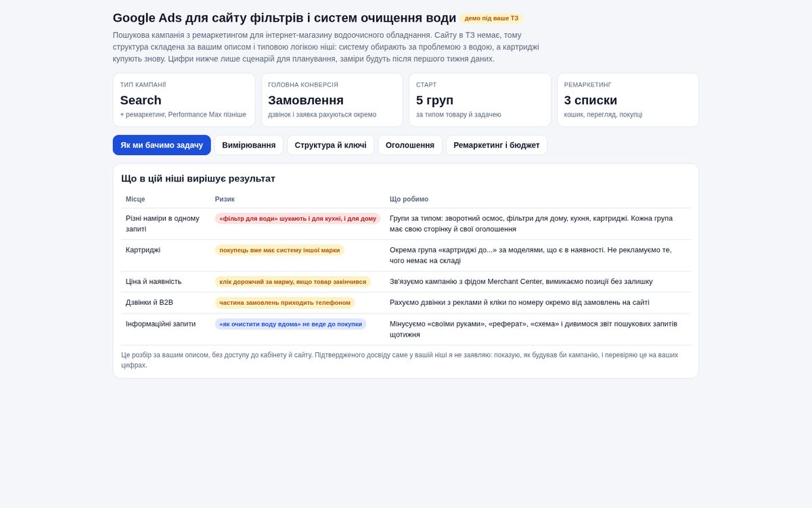Click the «Ризик» column header
This screenshot has height=508, width=812.
point(225,199)
